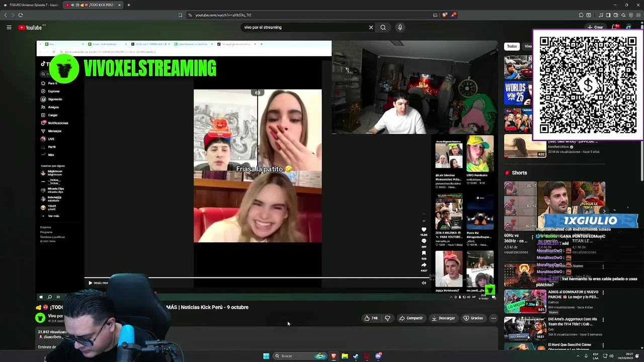644x362 pixels.
Task: Open browser application menu
Action: pyautogui.click(x=638, y=15)
